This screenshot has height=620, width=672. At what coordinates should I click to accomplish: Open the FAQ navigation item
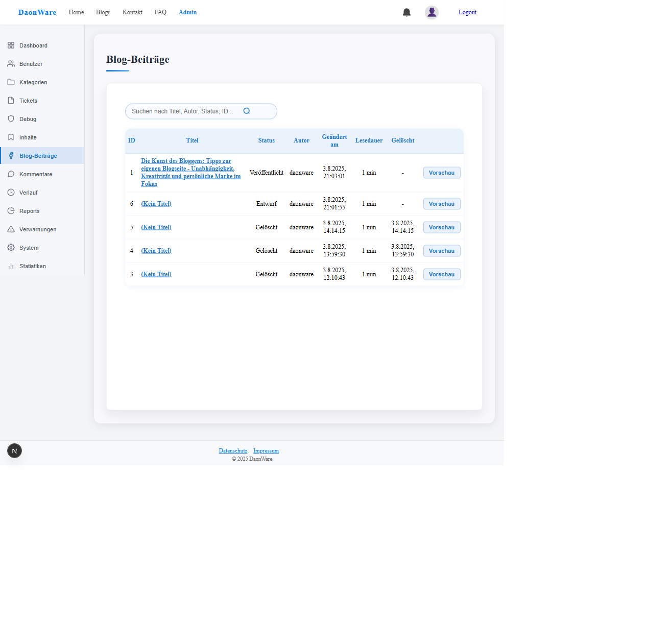[x=160, y=12]
